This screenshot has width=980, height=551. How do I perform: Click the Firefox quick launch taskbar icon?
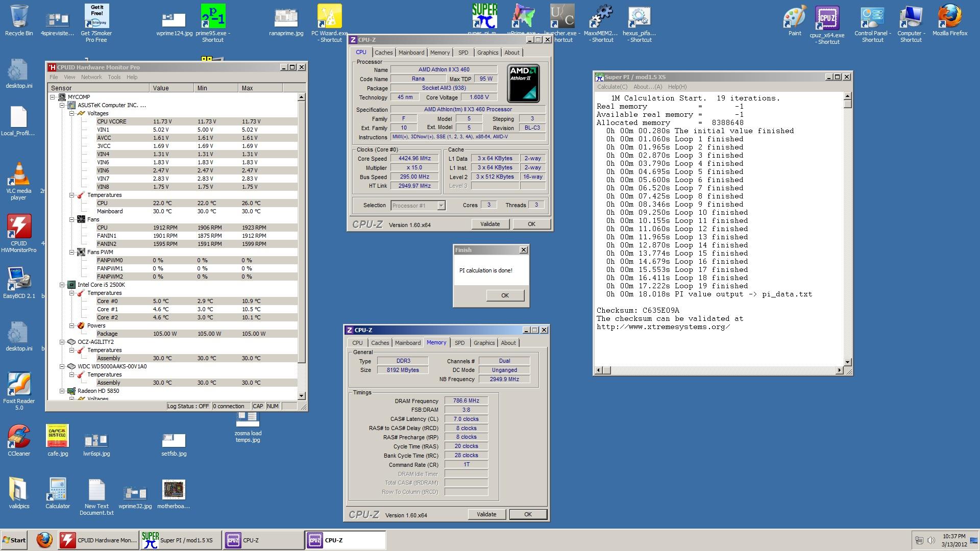[x=44, y=540]
